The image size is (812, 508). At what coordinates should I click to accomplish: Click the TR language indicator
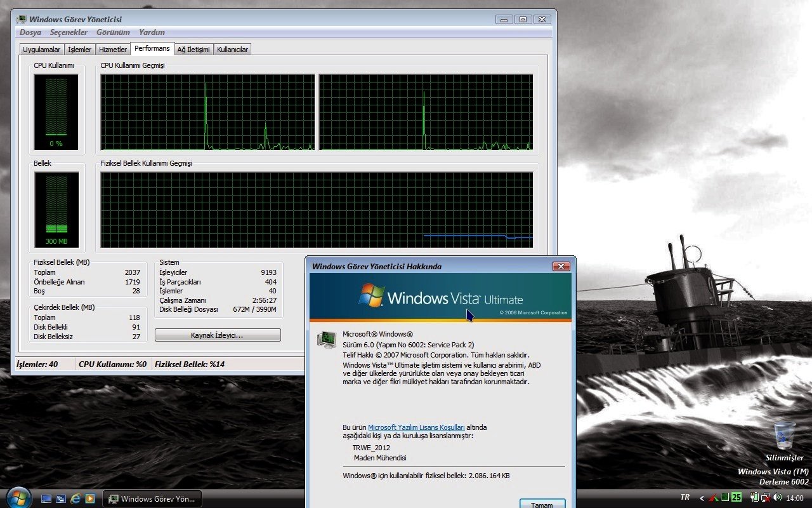click(685, 497)
